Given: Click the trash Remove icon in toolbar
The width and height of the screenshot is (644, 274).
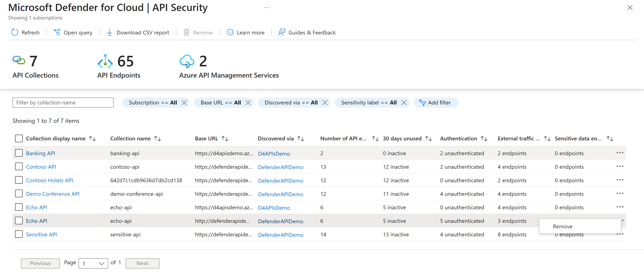Looking at the screenshot, I should (x=187, y=33).
